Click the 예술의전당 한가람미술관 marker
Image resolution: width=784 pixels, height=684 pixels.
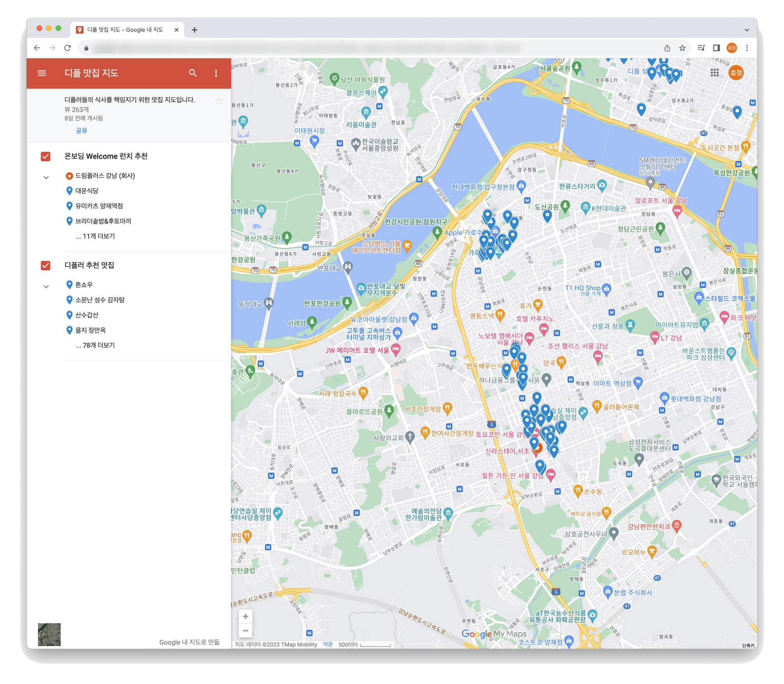[x=448, y=513]
